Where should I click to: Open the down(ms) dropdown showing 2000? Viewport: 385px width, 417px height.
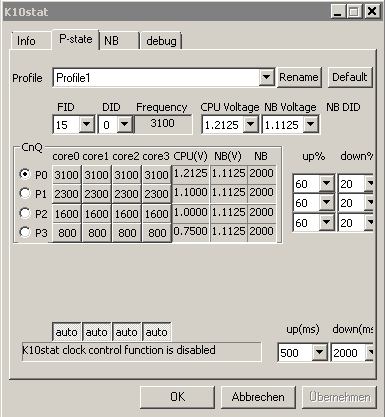370,352
